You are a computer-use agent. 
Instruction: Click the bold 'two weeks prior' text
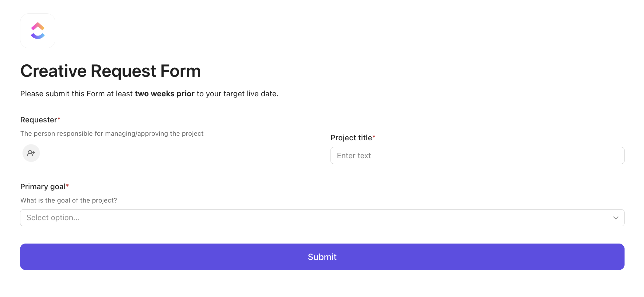pyautogui.click(x=164, y=94)
